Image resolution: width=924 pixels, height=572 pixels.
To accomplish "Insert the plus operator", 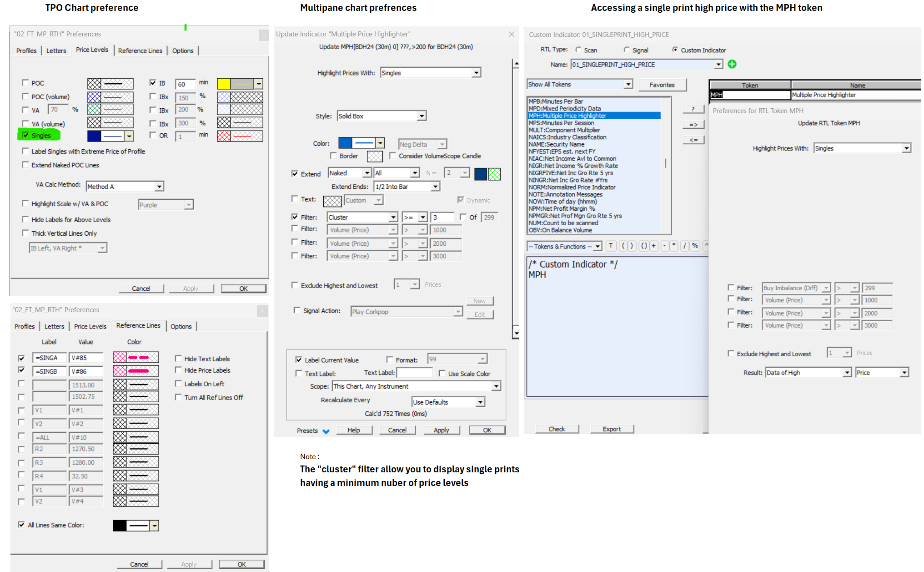I will point(653,246).
